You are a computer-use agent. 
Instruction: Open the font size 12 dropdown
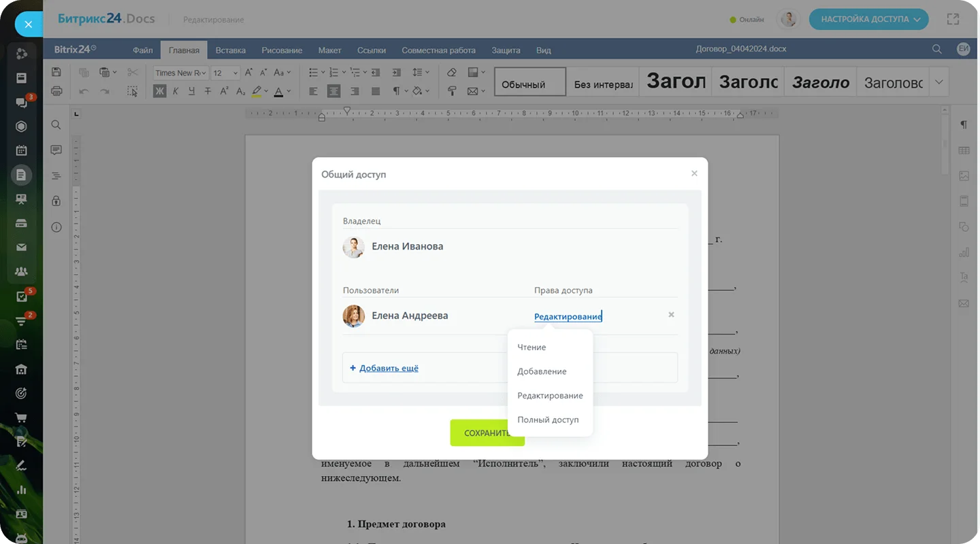point(225,73)
